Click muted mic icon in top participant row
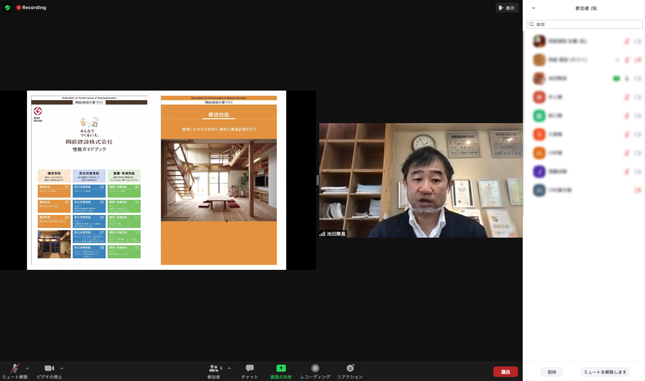This screenshot has height=381, width=645. coord(627,41)
